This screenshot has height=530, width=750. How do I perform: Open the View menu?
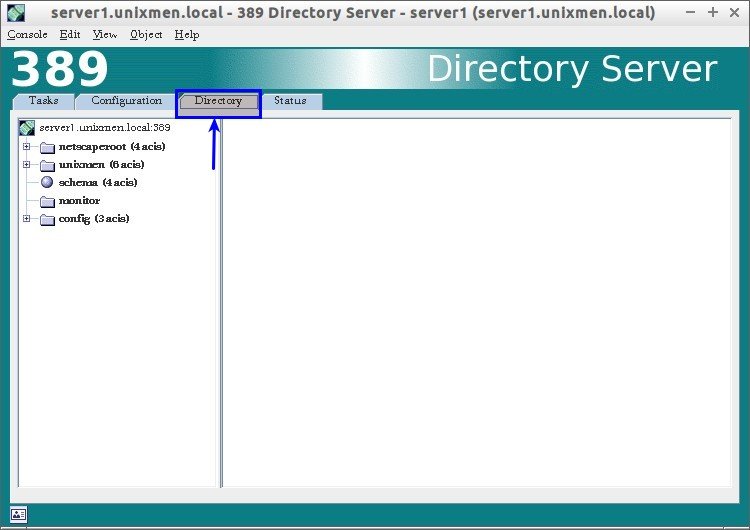pos(105,34)
